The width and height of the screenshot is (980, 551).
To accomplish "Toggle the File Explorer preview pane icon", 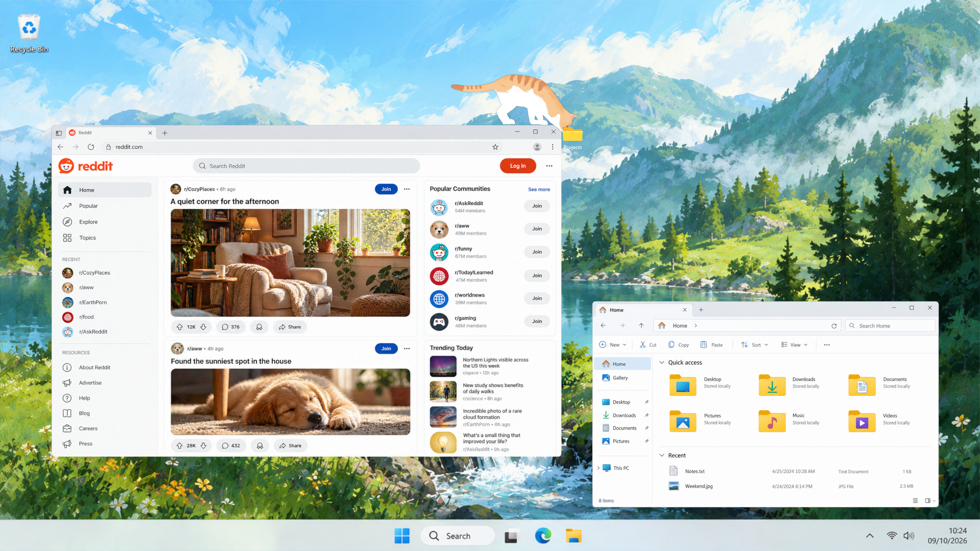I will (x=927, y=500).
